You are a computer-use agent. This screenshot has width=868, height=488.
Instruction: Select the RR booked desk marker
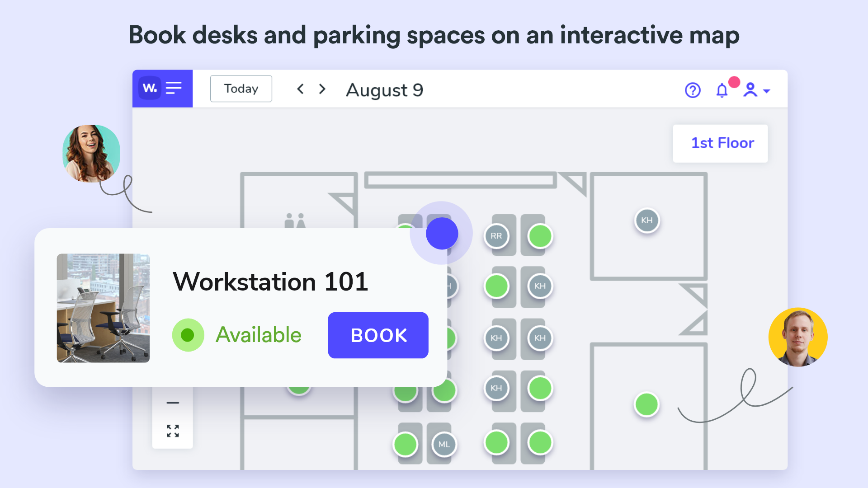pos(496,236)
